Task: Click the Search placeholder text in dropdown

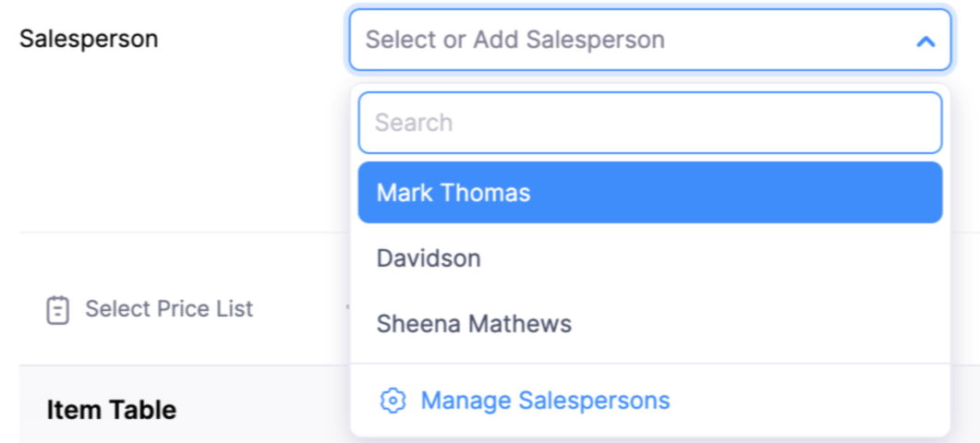Action: tap(414, 123)
